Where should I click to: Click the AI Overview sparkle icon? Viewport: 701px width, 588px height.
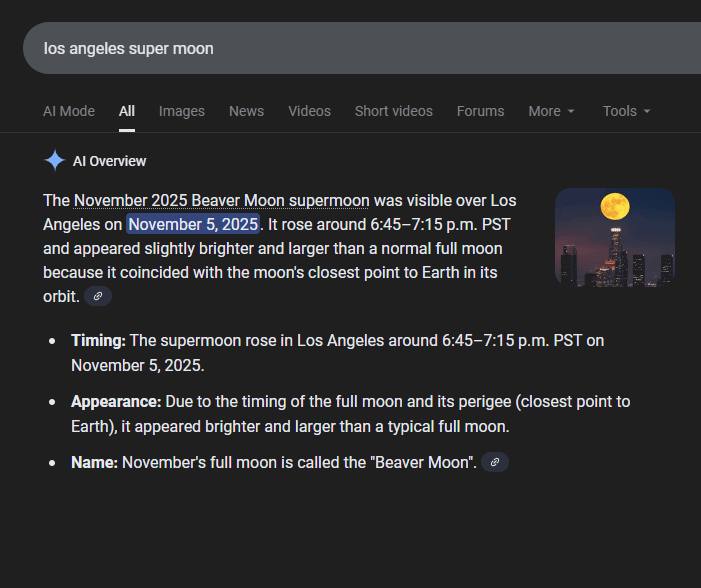tap(54, 161)
